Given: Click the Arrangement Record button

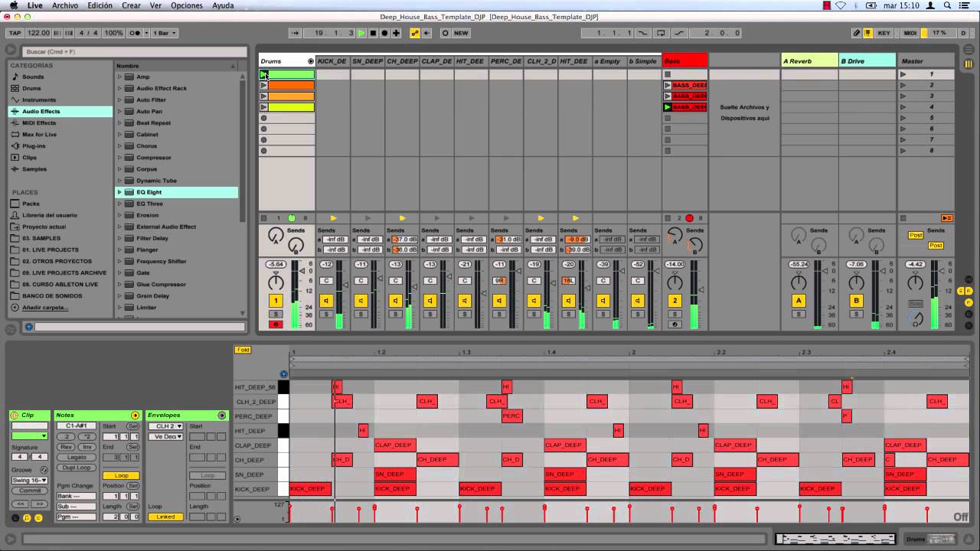Looking at the screenshot, I should [384, 33].
